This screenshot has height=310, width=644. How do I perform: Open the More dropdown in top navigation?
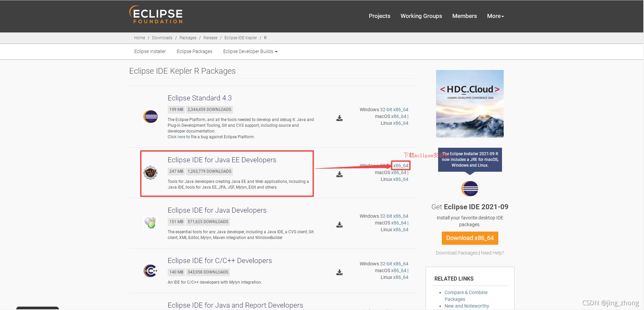[x=495, y=16]
